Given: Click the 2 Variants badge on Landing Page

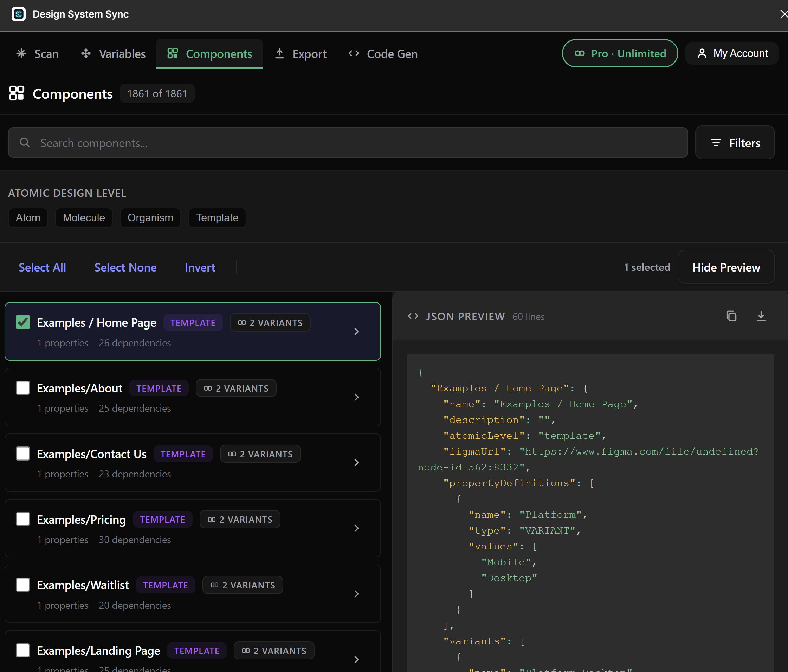Looking at the screenshot, I should [x=274, y=651].
